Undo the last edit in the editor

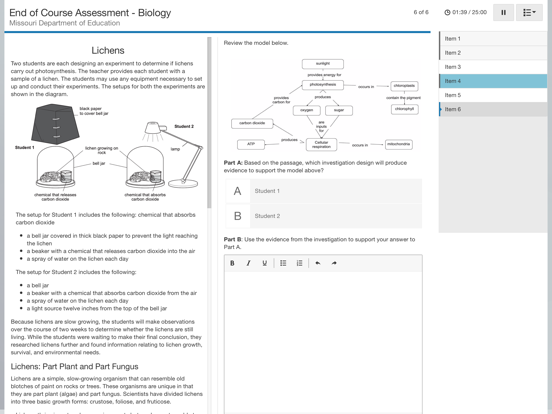click(318, 263)
